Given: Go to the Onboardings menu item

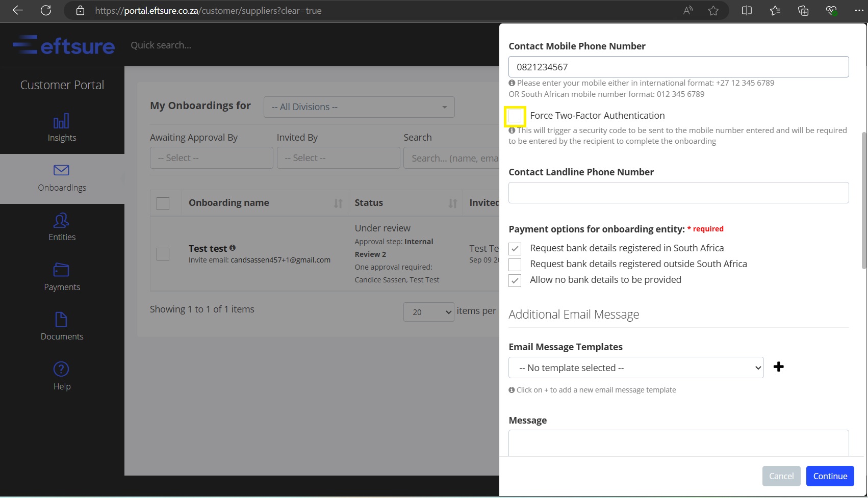Looking at the screenshot, I should click(62, 178).
